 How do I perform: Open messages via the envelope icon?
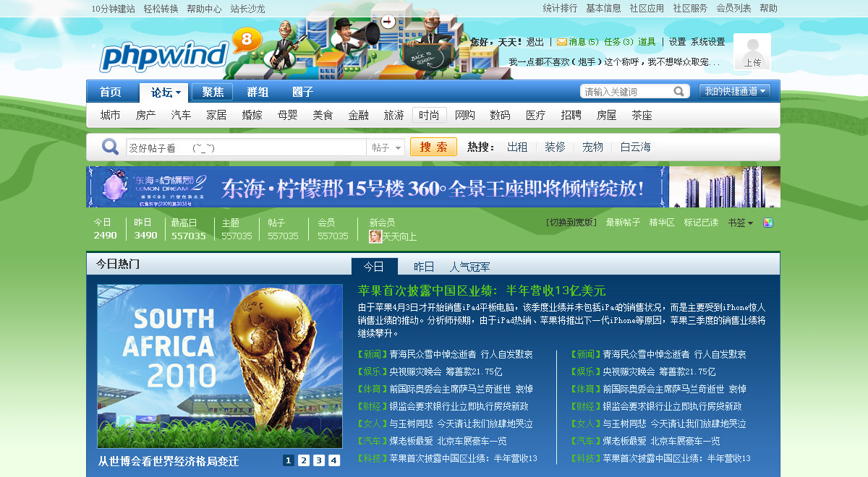pyautogui.click(x=561, y=42)
